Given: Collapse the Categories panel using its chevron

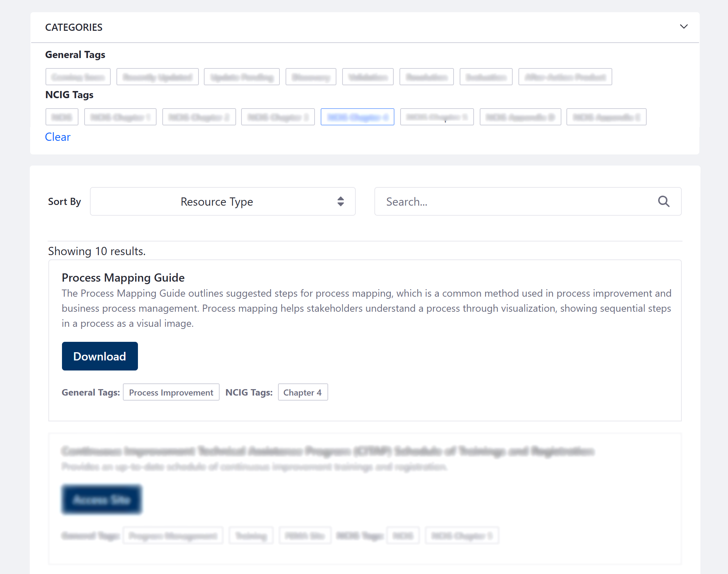Looking at the screenshot, I should 684,27.
